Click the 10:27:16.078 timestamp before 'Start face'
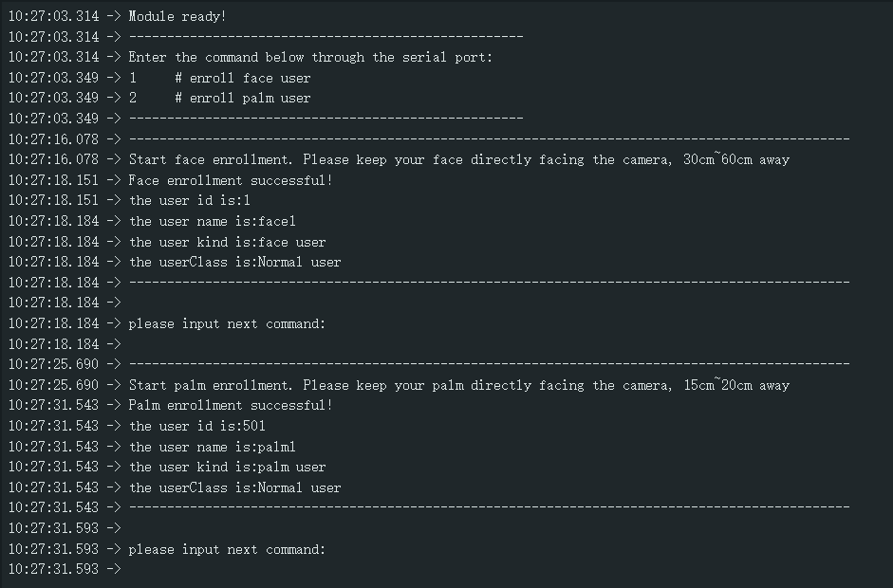Image resolution: width=893 pixels, height=588 pixels. (53, 159)
